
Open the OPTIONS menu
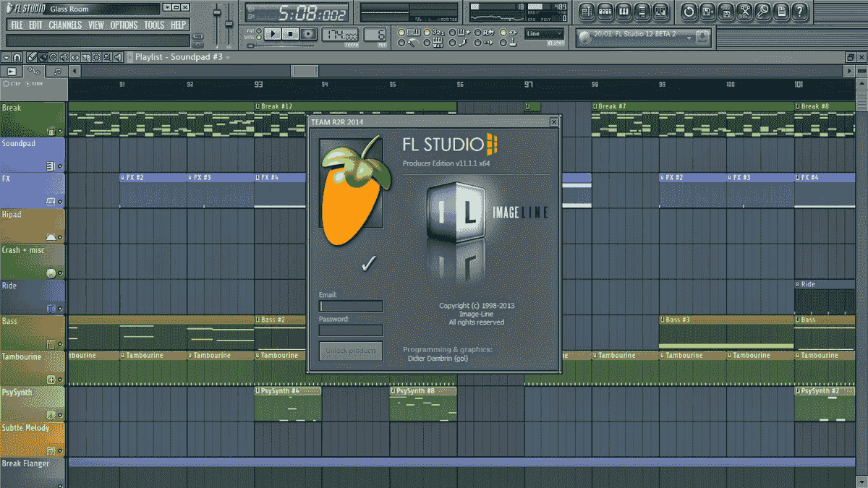point(123,25)
